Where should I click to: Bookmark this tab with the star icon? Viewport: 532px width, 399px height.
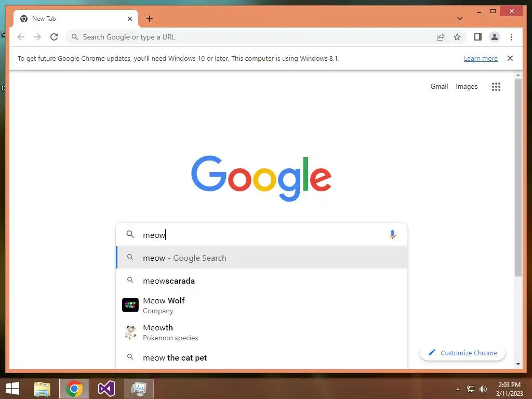point(457,37)
